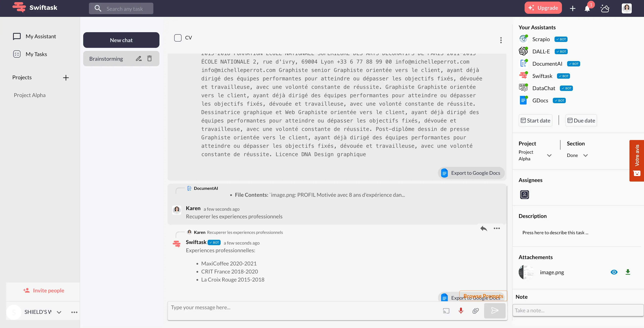644x328 pixels.
Task: Open the DALL-E assistant
Action: tap(541, 51)
